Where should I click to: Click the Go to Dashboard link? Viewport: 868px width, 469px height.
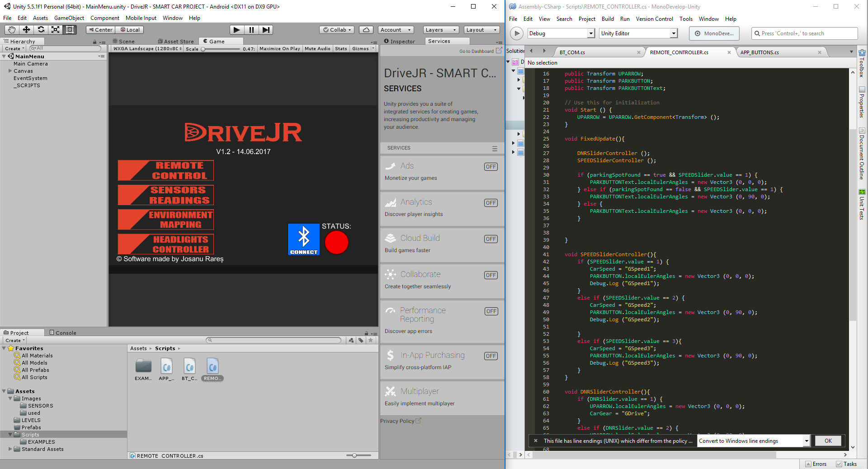coord(481,51)
